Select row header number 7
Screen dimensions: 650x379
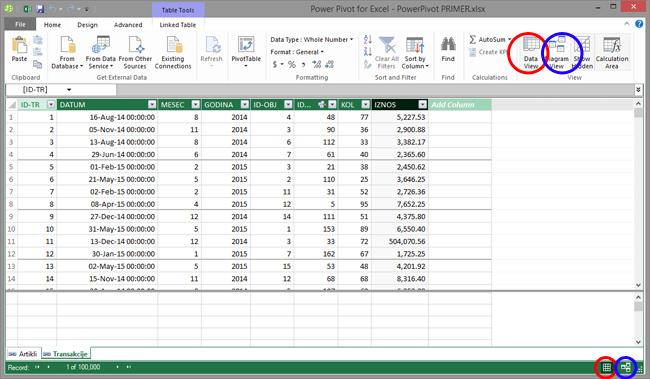click(x=11, y=192)
